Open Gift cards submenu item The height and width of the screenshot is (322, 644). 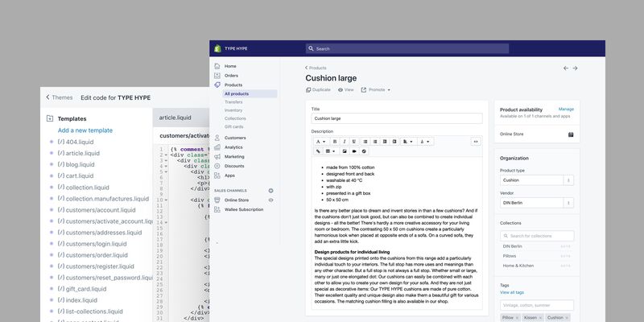234,127
